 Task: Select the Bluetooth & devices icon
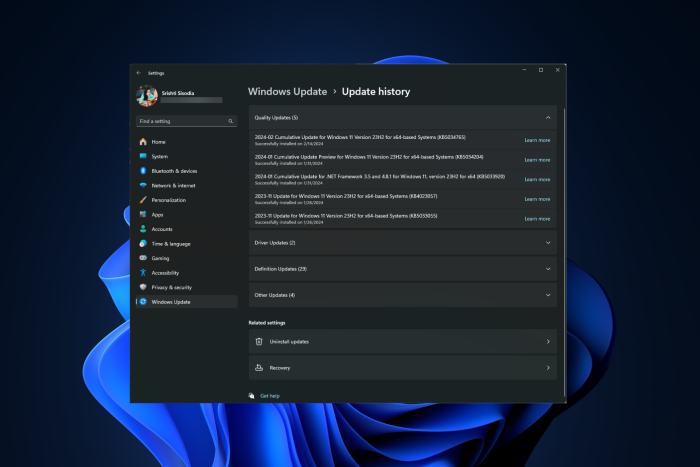tap(143, 171)
